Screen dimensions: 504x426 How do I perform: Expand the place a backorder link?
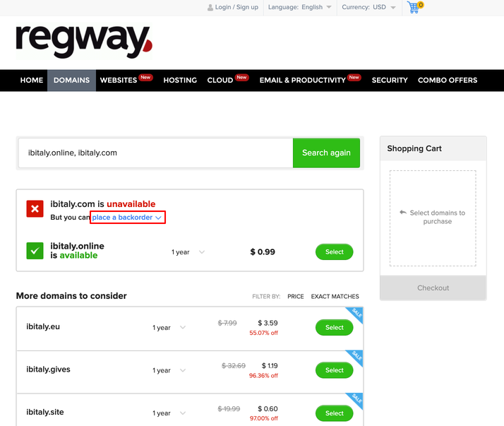[127, 218]
